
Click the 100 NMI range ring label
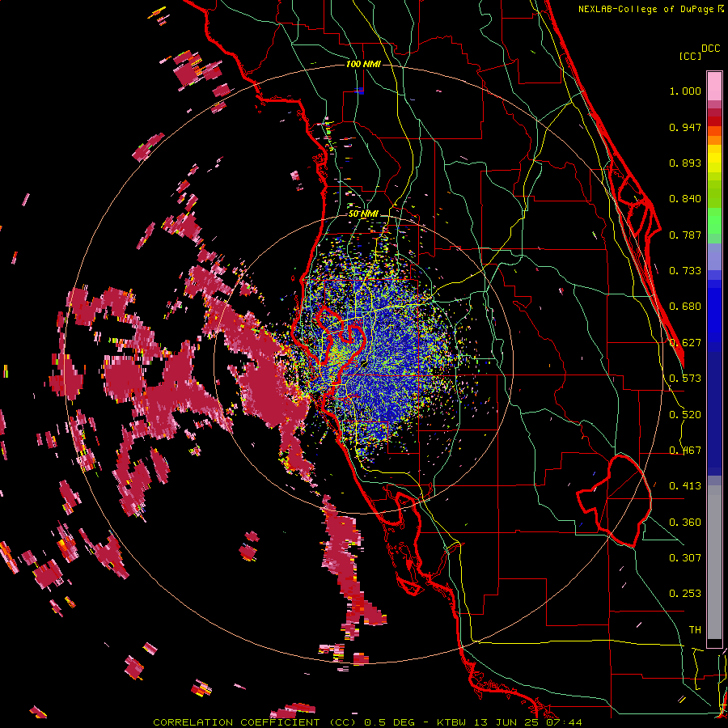(x=363, y=64)
